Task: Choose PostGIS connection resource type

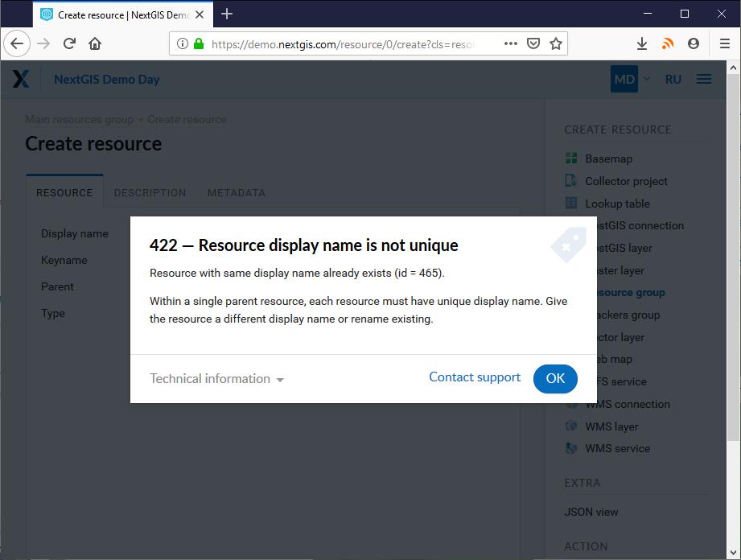Action: (640, 226)
